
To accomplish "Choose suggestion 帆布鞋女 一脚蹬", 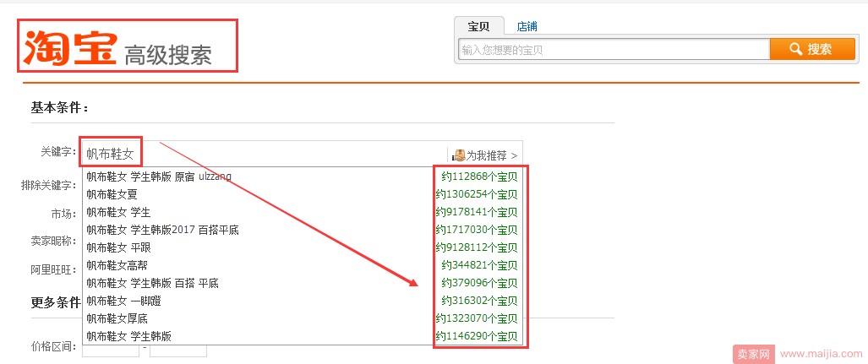I will [x=302, y=301].
